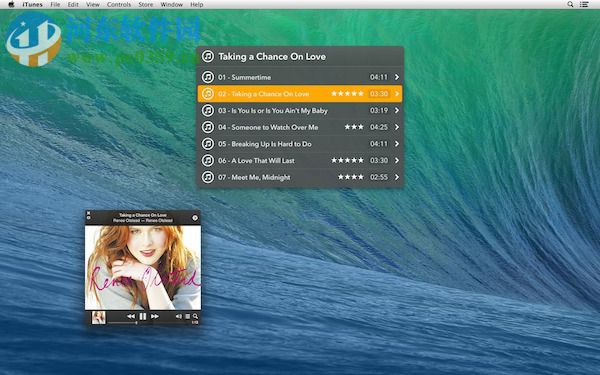Select the track 01 - Summertime
The image size is (600, 375).
tap(300, 77)
